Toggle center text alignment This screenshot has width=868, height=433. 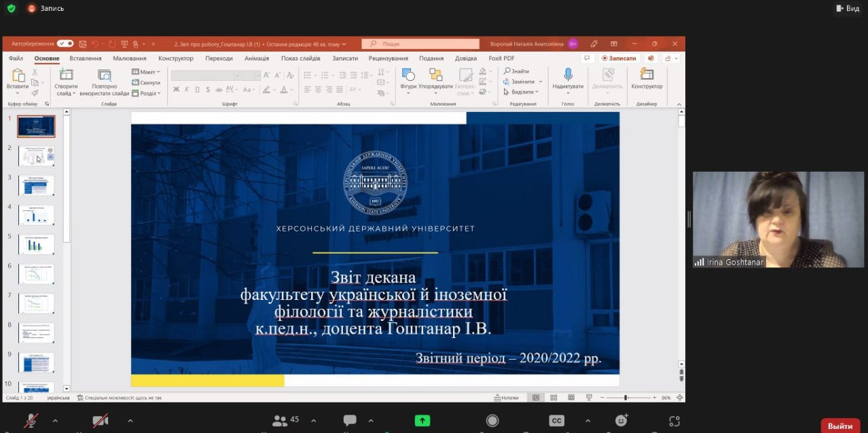[x=318, y=89]
